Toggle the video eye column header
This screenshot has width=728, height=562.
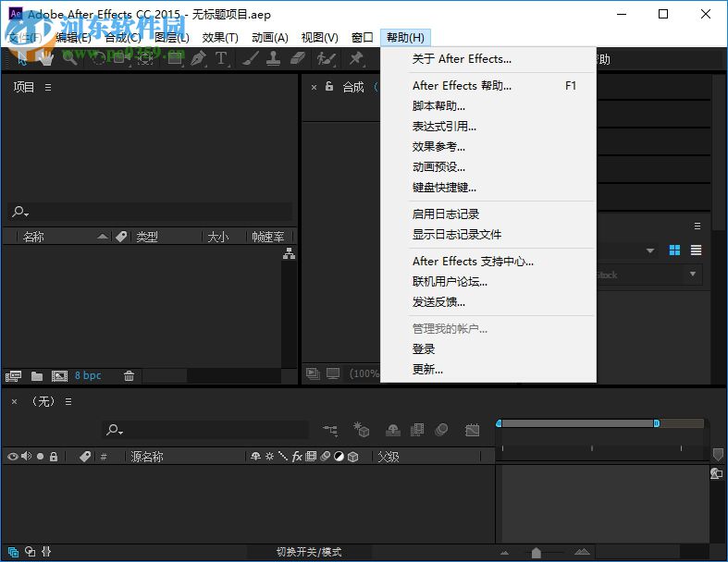click(13, 457)
